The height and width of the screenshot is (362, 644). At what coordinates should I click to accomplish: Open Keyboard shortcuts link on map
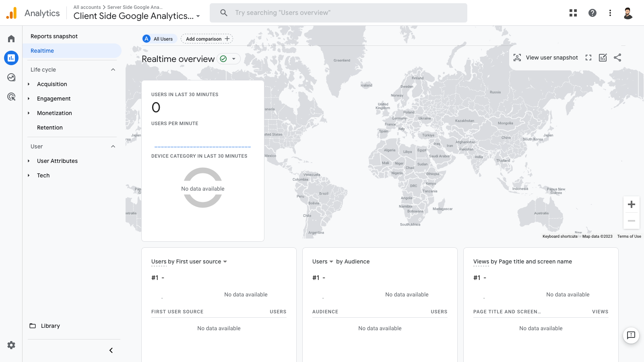pos(560,237)
